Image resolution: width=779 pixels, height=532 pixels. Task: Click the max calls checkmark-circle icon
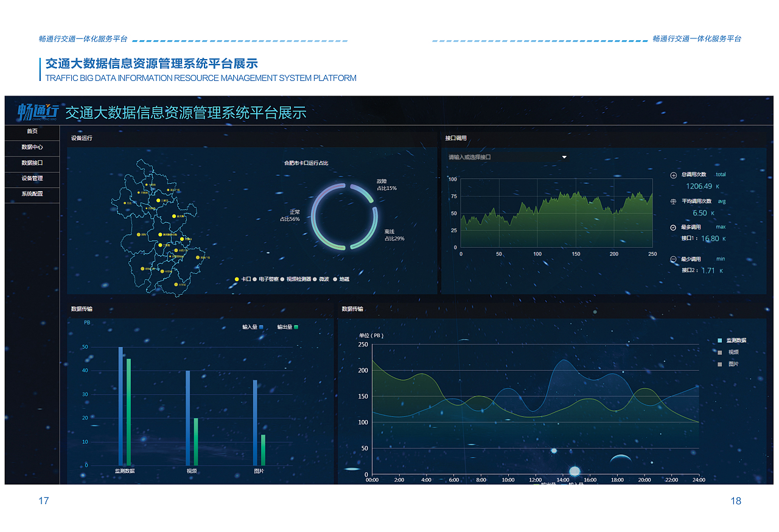[673, 228]
